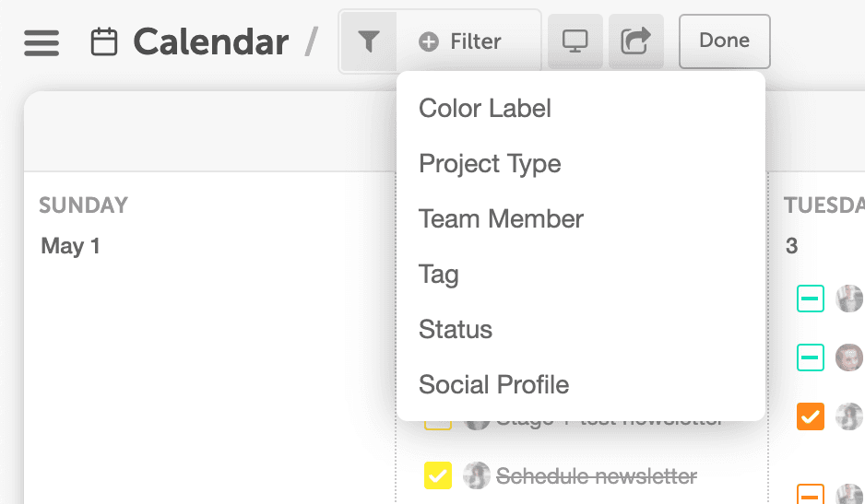Select Color Label filter option
The image size is (865, 504).
point(485,109)
